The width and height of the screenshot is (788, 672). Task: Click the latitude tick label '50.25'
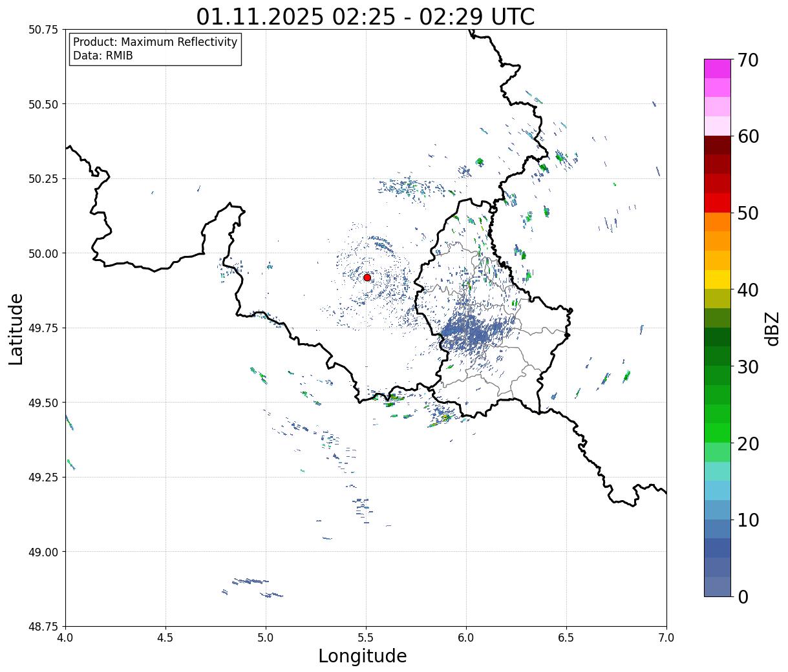[x=43, y=179]
